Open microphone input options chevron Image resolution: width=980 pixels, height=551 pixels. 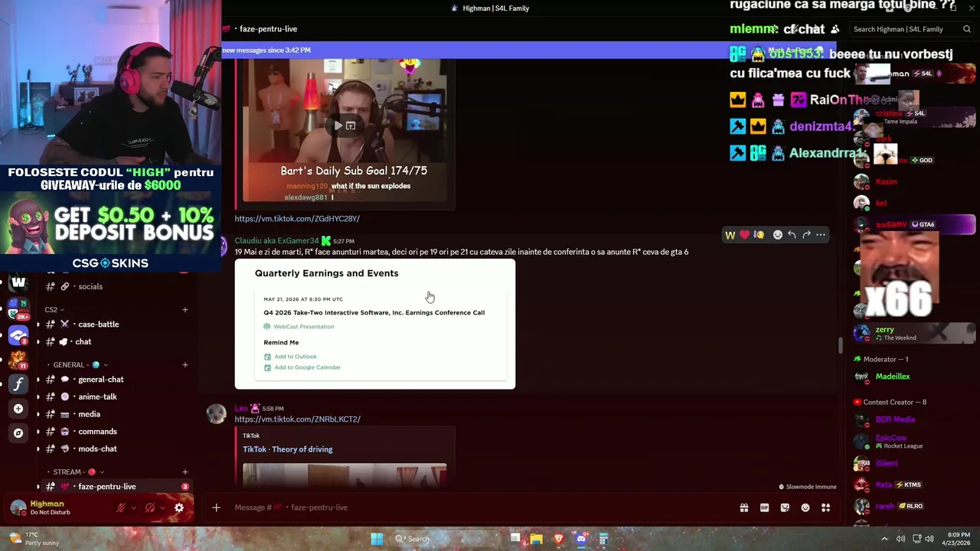click(x=133, y=507)
